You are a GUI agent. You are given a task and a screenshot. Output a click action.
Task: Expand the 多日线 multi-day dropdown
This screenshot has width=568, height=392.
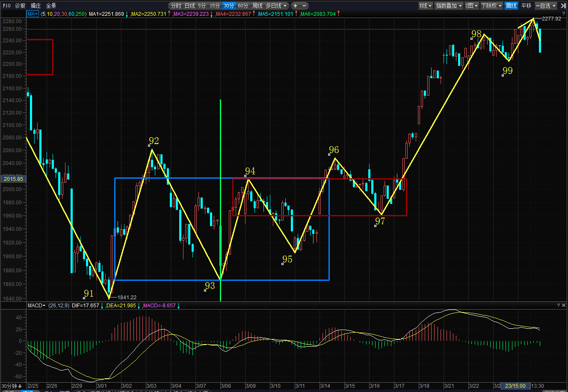276,6
